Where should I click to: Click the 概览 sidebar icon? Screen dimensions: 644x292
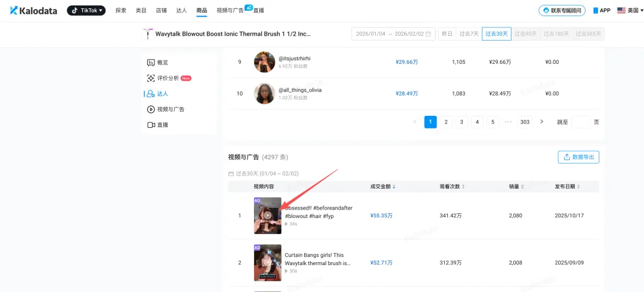pyautogui.click(x=151, y=63)
